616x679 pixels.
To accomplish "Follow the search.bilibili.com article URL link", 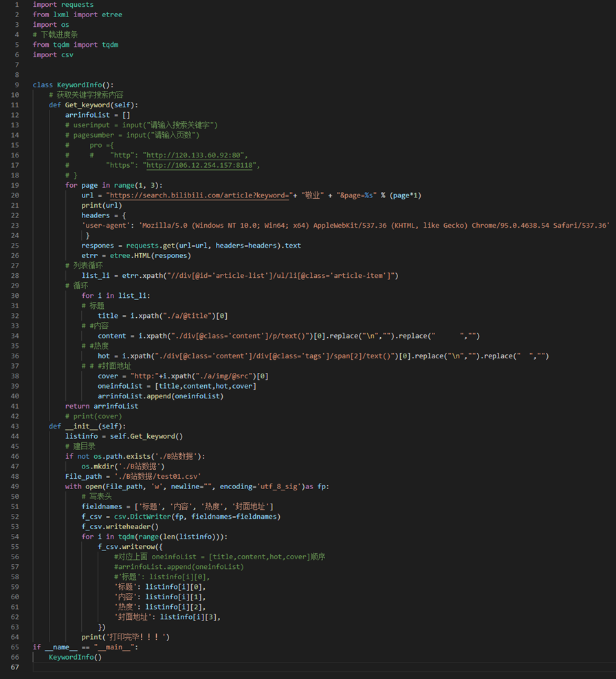I will 199,195.
